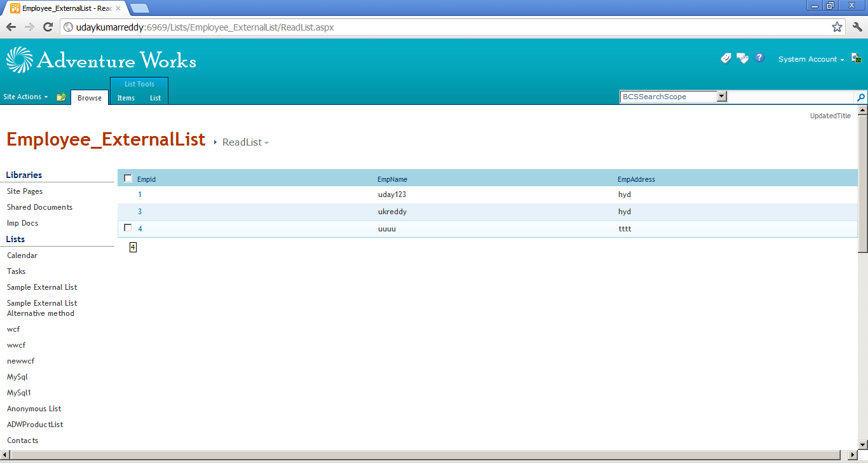Image resolution: width=868 pixels, height=464 pixels.
Task: Click the tab favicon for Employee_ExternalList
Action: [15, 8]
